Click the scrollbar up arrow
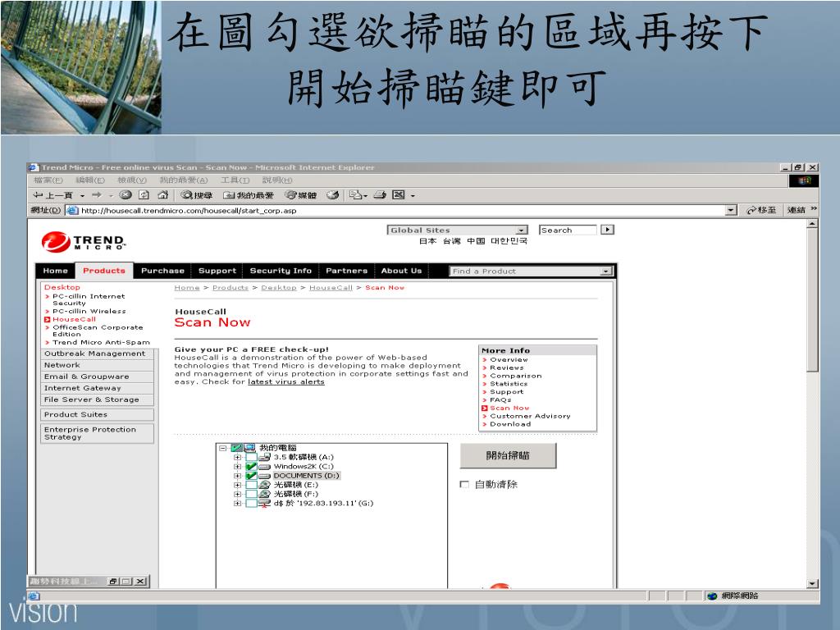The width and height of the screenshot is (840, 630). click(812, 223)
